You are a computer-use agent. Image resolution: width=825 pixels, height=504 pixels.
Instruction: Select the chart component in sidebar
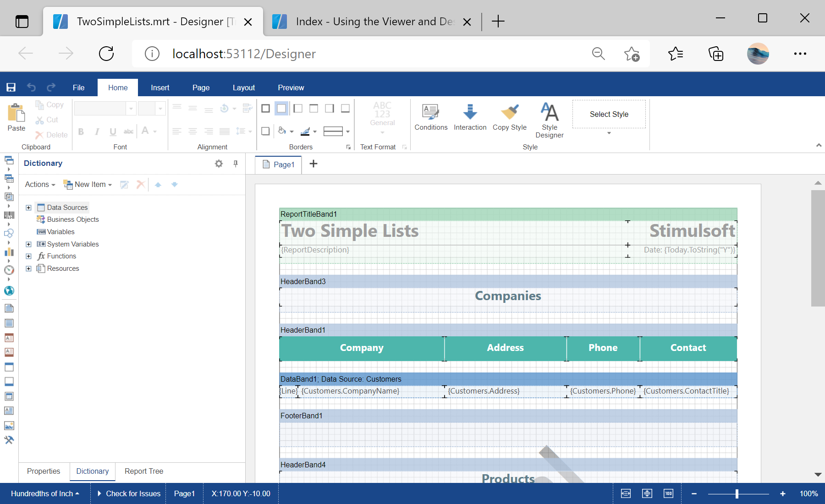click(x=9, y=252)
